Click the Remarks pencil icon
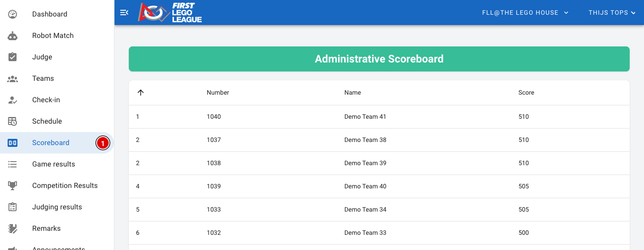The height and width of the screenshot is (250, 644). tap(13, 229)
